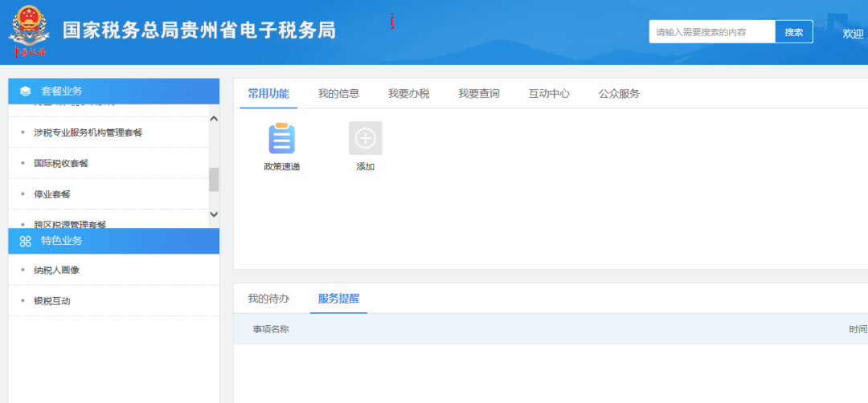The image size is (868, 403).
Task: Open the 我要查询 tab
Action: point(479,93)
